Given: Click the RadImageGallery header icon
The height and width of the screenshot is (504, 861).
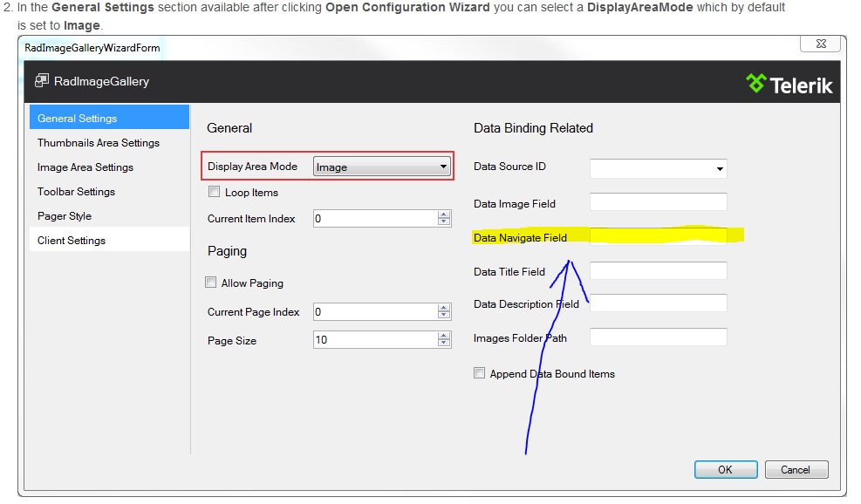Looking at the screenshot, I should click(x=41, y=81).
